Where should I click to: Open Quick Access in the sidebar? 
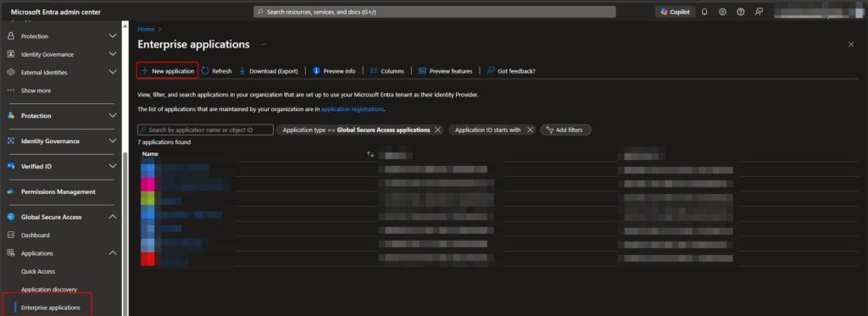coord(38,271)
